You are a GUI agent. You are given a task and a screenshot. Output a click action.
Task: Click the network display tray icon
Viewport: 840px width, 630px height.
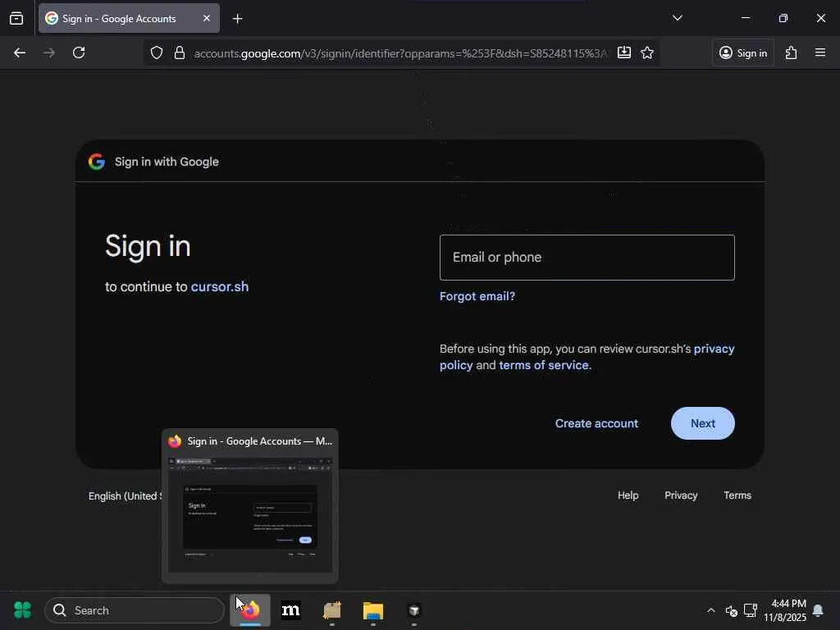(x=751, y=610)
